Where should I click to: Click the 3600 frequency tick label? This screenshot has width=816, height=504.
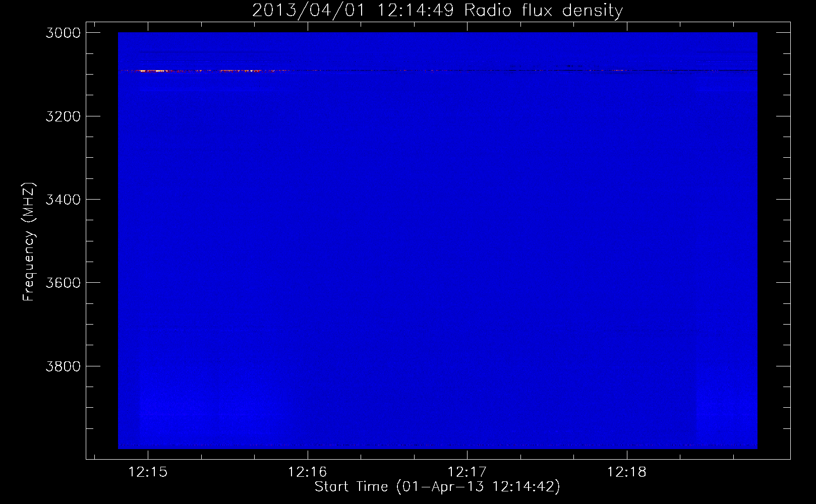pyautogui.click(x=63, y=283)
